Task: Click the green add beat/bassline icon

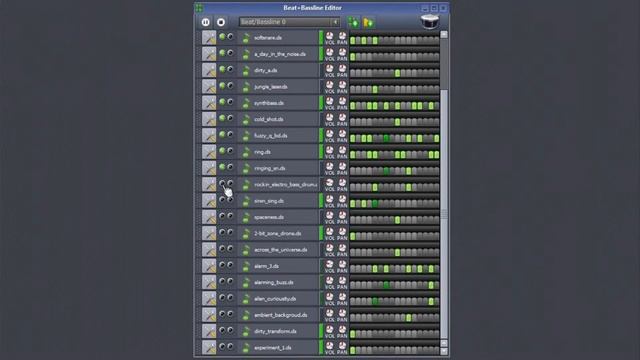Action: (x=353, y=22)
